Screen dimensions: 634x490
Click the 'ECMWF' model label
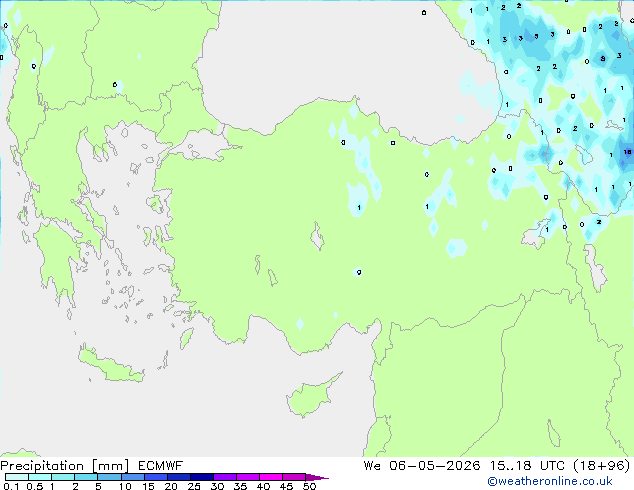coord(161,466)
